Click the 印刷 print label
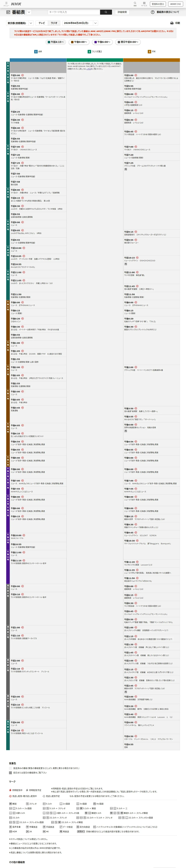 tap(178, 23)
